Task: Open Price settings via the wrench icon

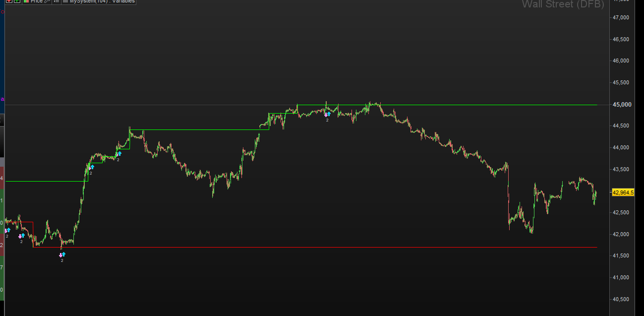Action: click(47, 1)
